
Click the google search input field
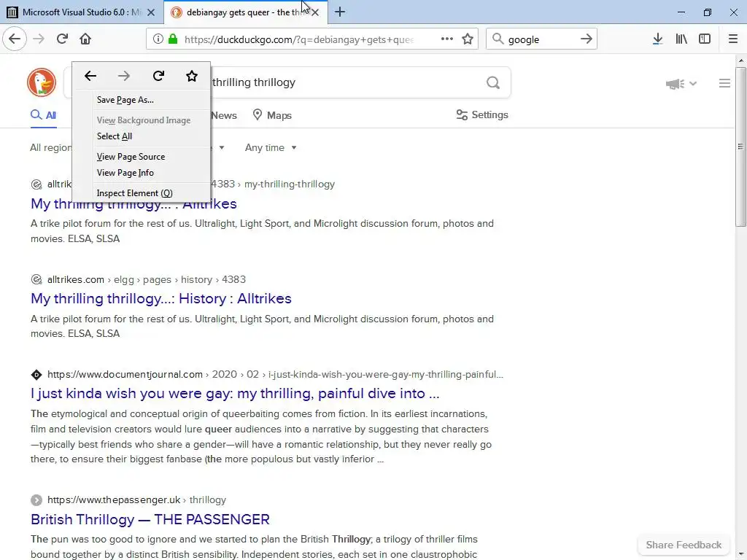(x=541, y=39)
